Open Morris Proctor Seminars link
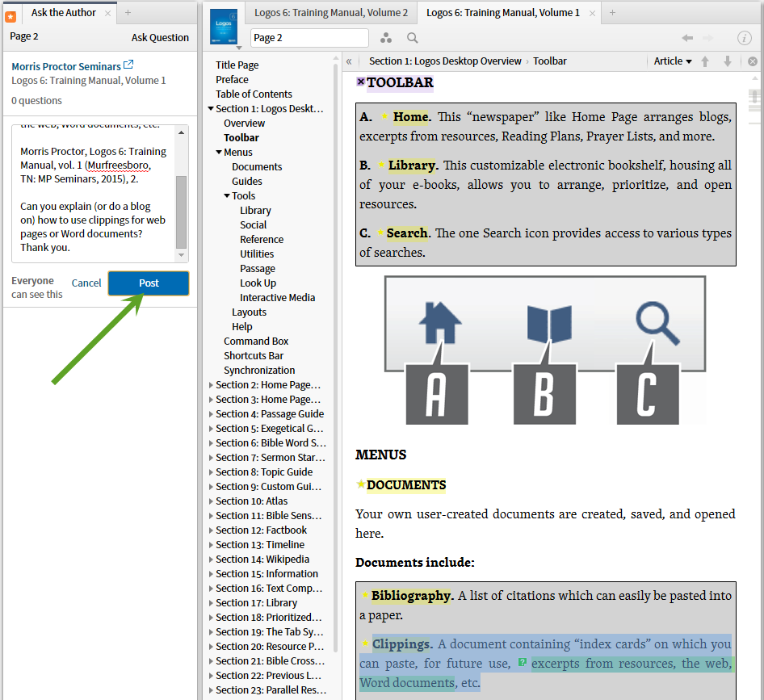The height and width of the screenshot is (700, 764). (x=66, y=66)
